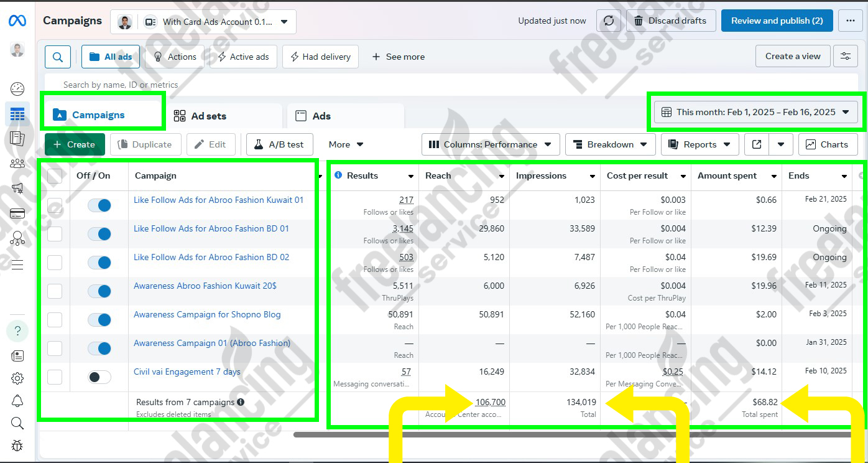Click the sidebar profile avatar

[x=17, y=50]
